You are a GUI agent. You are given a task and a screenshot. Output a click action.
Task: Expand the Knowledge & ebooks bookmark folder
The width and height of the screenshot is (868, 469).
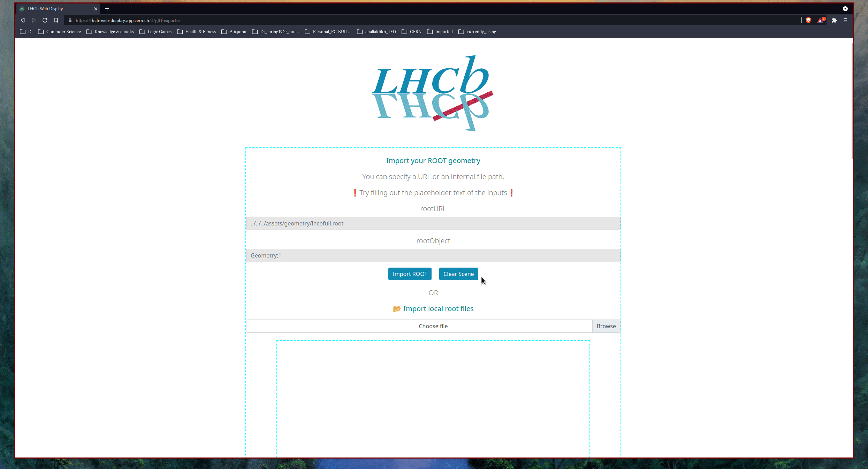pos(114,31)
